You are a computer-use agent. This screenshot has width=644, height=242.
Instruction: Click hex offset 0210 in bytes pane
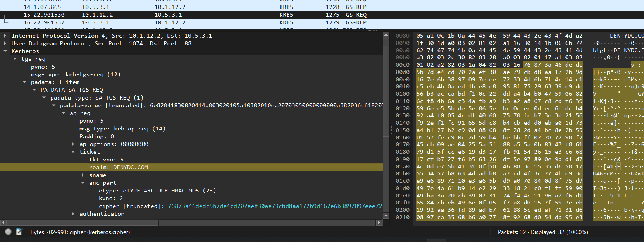[x=403, y=217]
